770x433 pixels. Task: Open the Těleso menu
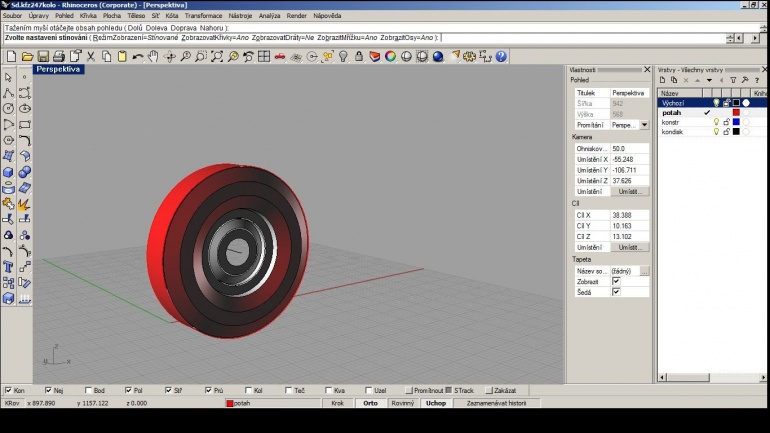[136, 16]
